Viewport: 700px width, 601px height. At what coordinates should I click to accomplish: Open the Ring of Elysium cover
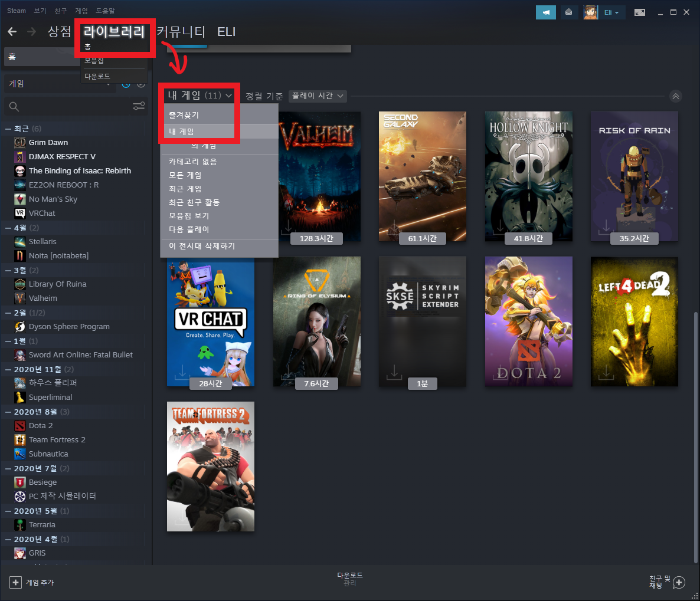[x=316, y=321]
